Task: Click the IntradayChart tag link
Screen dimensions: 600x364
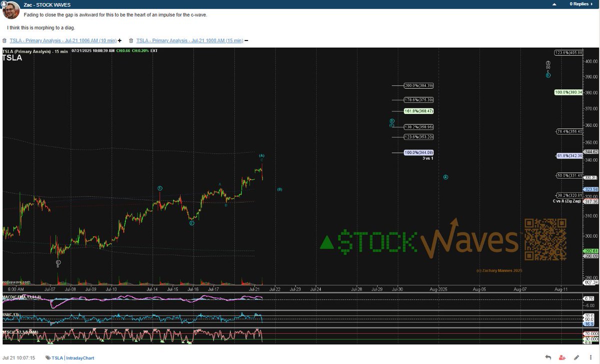Action: tap(80, 358)
